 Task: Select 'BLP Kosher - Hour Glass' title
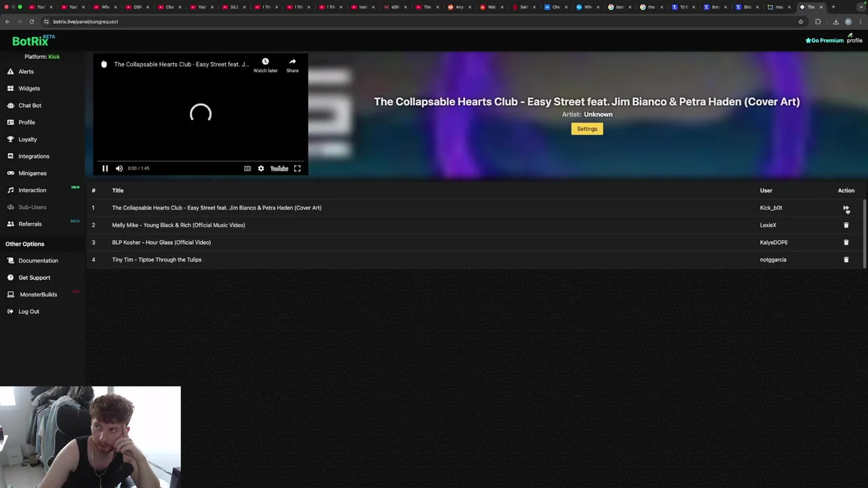point(161,242)
